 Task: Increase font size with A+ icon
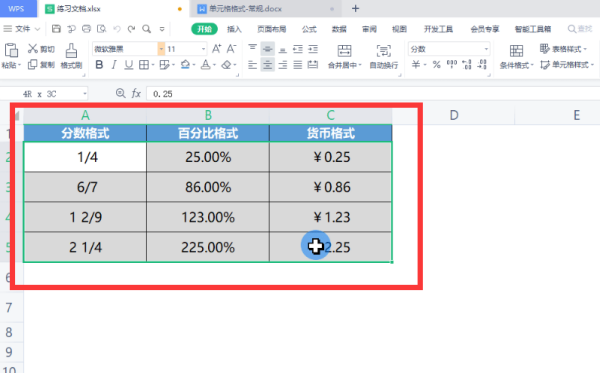pos(216,49)
